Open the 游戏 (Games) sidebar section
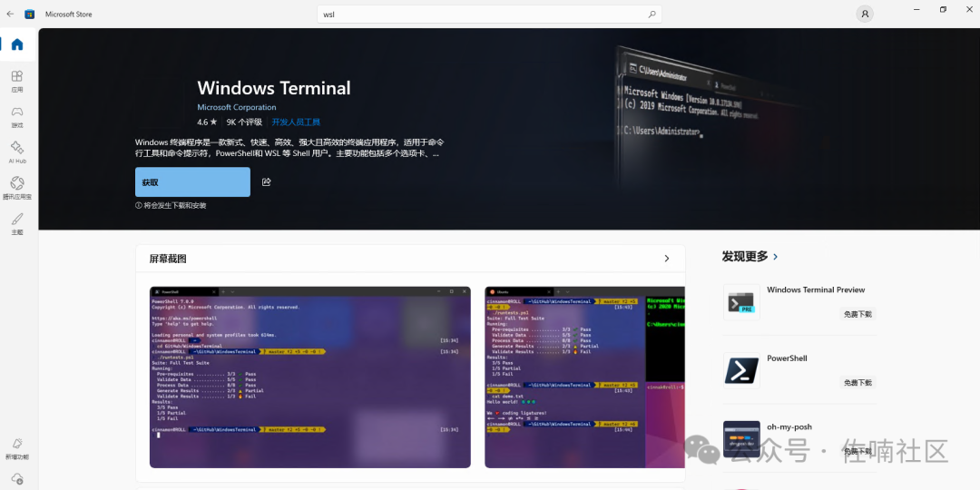980x490 pixels. point(17,117)
